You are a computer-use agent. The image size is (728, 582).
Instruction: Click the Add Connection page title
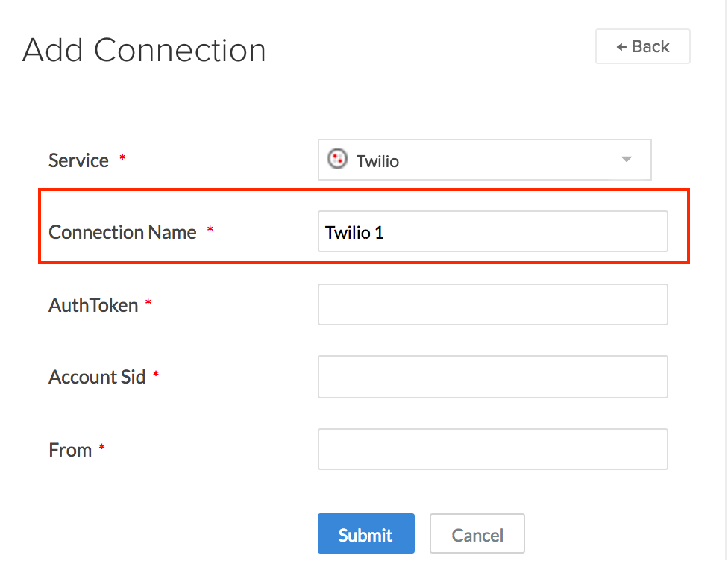[144, 51]
